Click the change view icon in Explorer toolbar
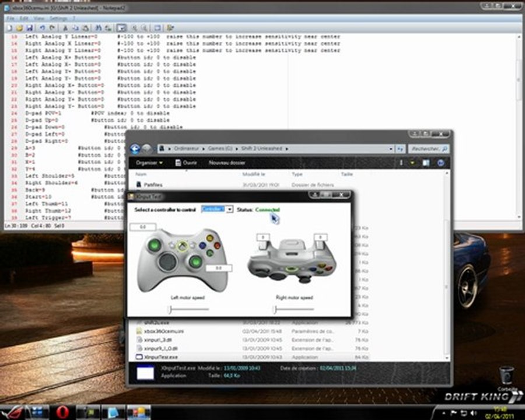This screenshot has width=525, height=420. click(401, 163)
